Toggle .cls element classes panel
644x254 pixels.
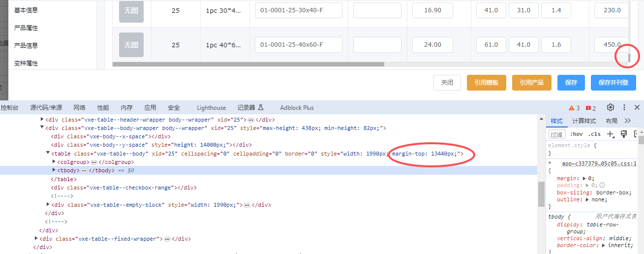coord(595,134)
